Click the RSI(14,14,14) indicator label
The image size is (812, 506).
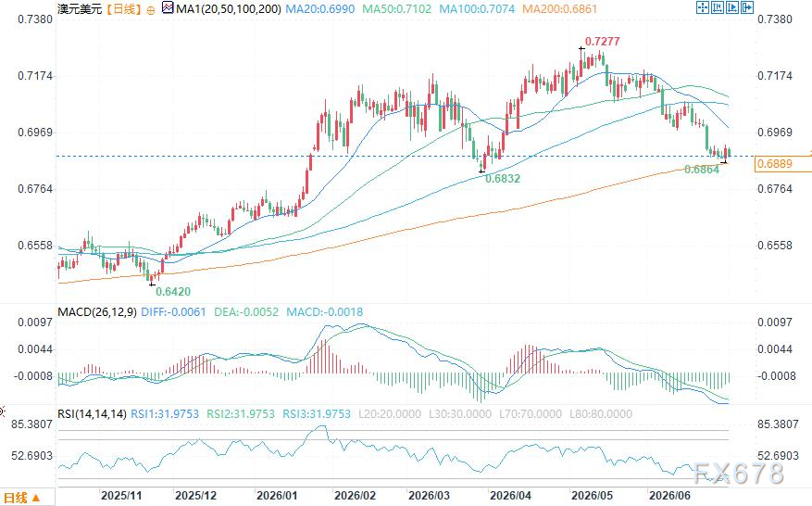pyautogui.click(x=93, y=414)
